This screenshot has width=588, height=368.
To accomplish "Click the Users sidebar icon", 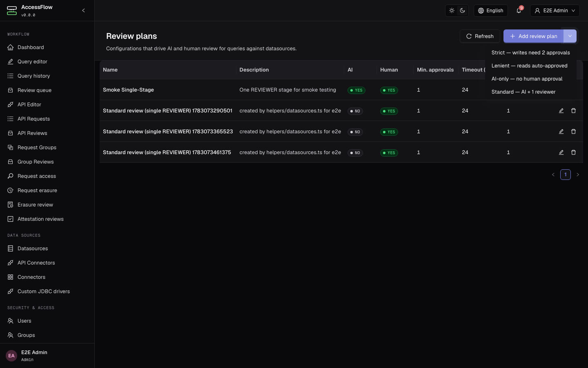I will (x=11, y=321).
